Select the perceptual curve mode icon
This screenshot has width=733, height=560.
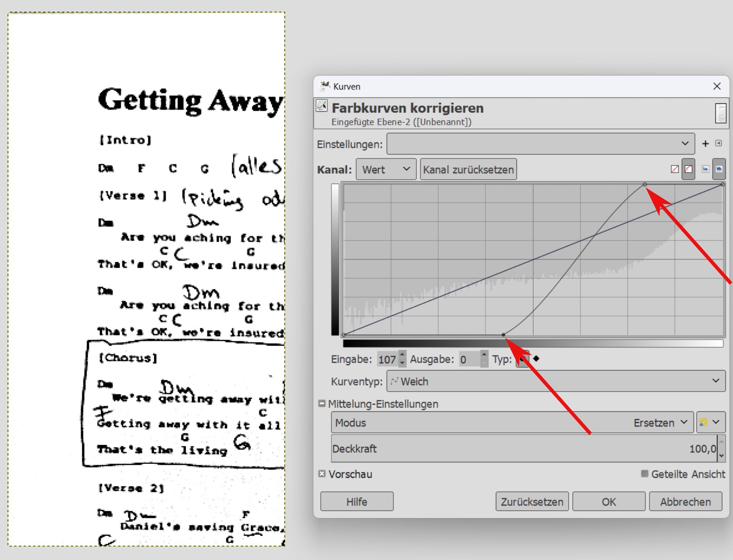pyautogui.click(x=688, y=169)
